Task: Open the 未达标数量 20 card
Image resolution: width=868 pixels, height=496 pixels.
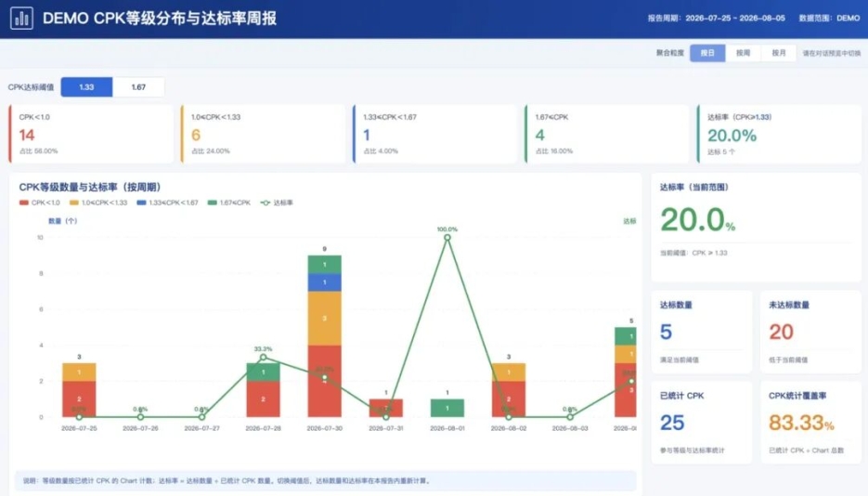Action: (810, 332)
